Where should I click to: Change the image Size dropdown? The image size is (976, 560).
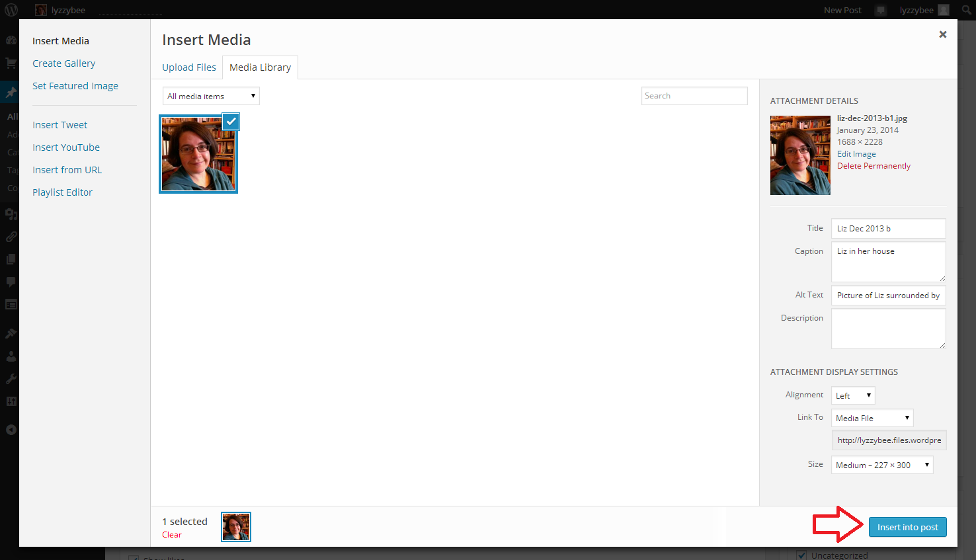[x=882, y=465]
